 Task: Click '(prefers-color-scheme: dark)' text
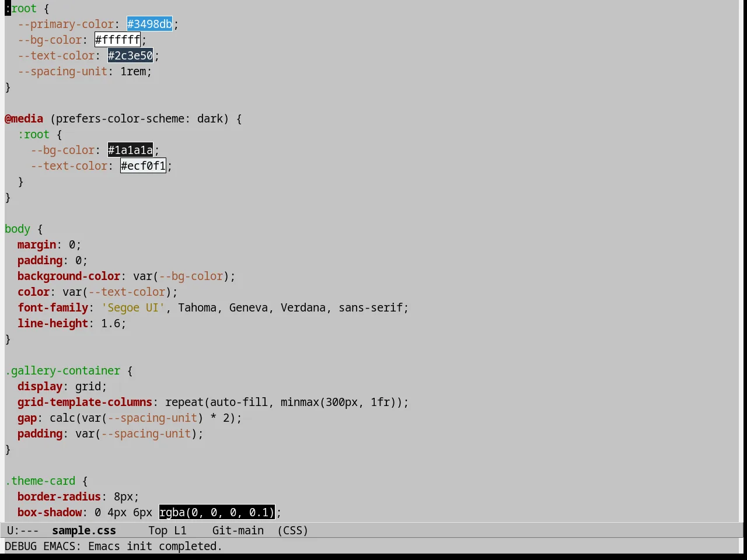pyautogui.click(x=139, y=118)
